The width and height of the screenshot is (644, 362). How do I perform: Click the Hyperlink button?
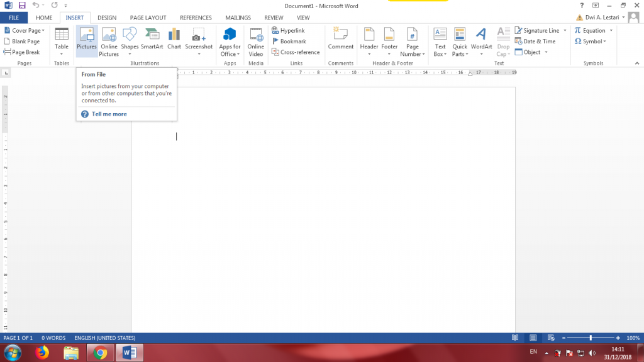288,30
